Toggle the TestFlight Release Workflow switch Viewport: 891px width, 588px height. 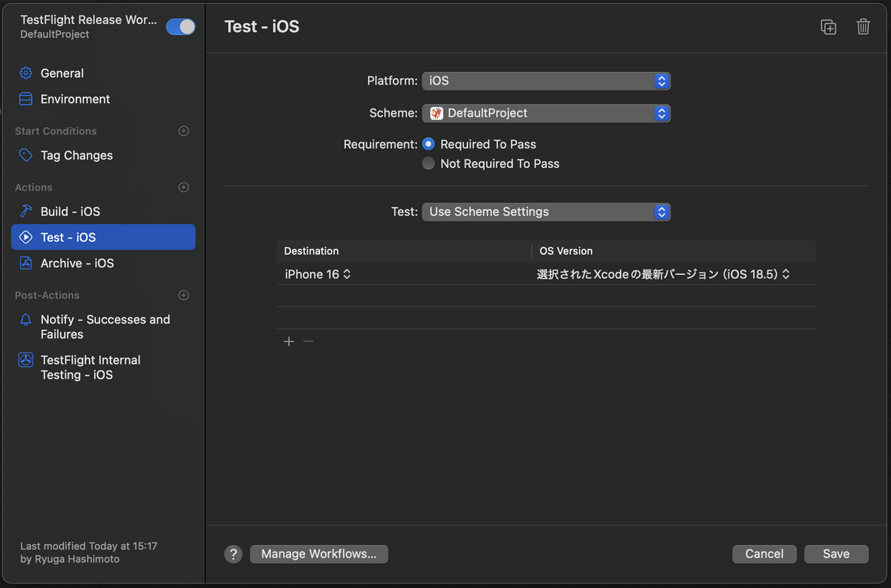point(180,27)
